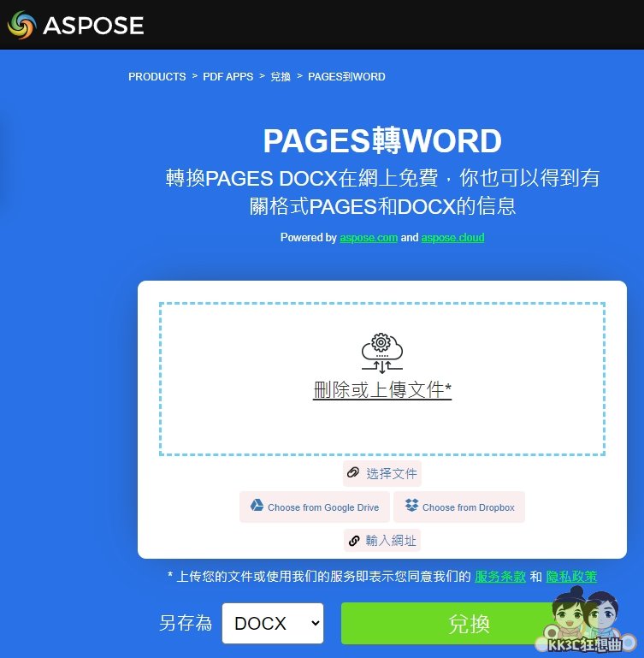
Task: Choose from Google Drive button
Action: coord(314,507)
